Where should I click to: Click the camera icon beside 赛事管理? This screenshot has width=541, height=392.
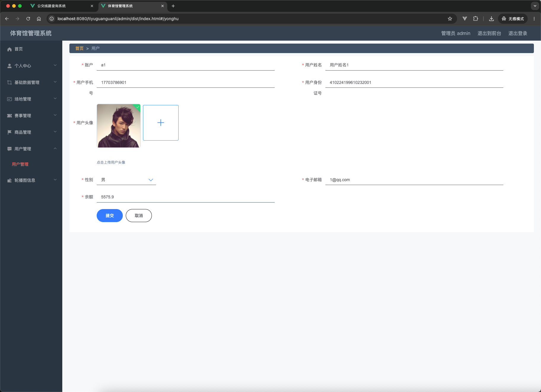point(9,116)
